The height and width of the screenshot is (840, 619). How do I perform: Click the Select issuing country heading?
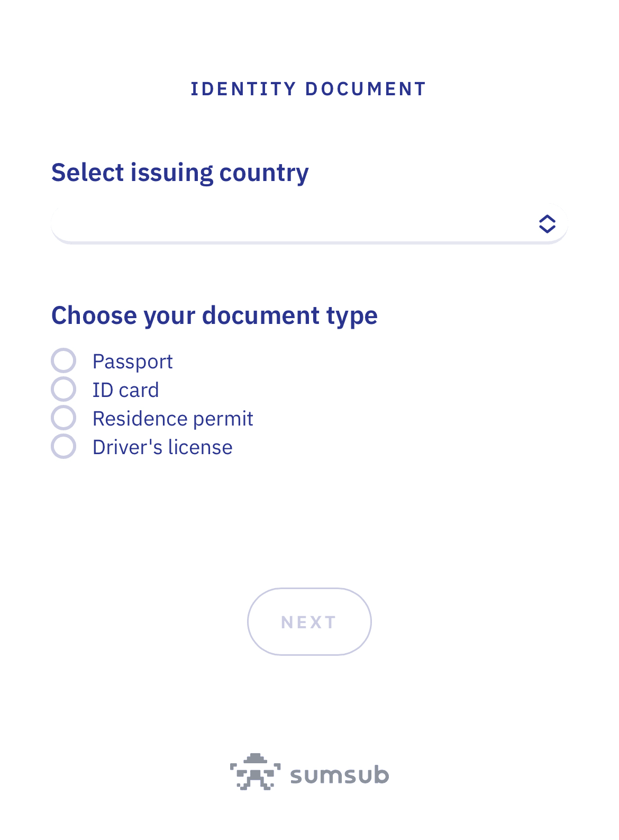[180, 173]
